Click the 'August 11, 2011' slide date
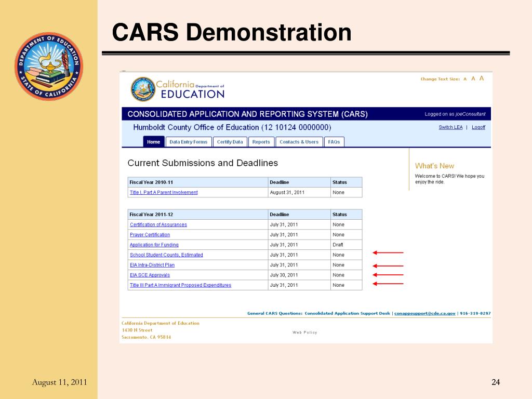This screenshot has width=532, height=399. (x=59, y=382)
